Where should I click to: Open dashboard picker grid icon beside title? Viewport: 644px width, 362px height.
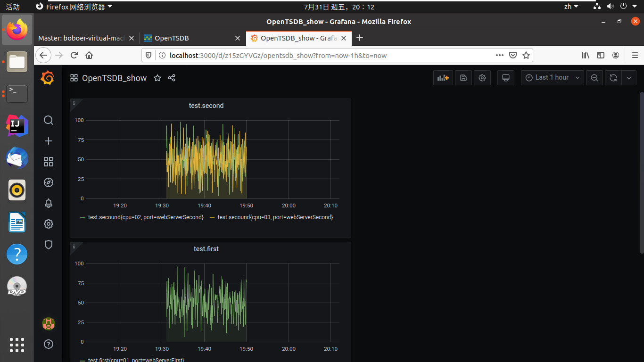point(74,78)
